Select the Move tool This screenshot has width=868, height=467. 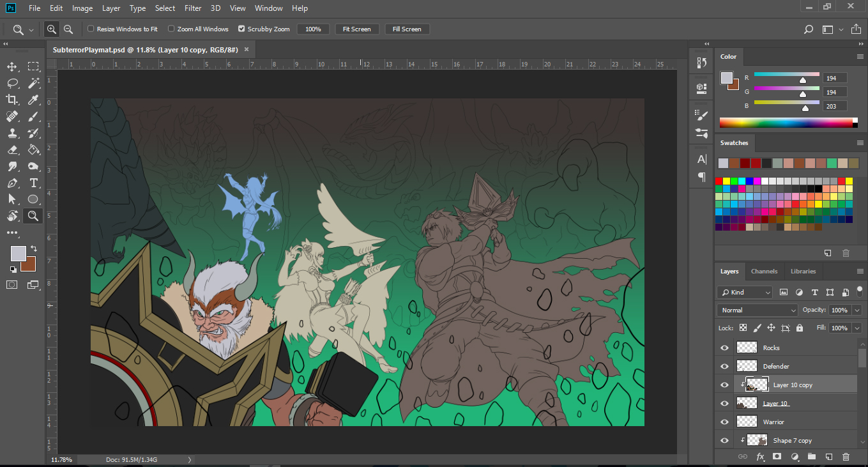(x=12, y=66)
